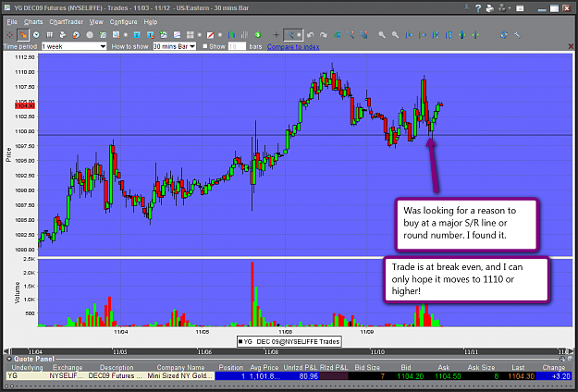The height and width of the screenshot is (392, 578).
Task: Click the bars count input field
Action: pos(237,46)
